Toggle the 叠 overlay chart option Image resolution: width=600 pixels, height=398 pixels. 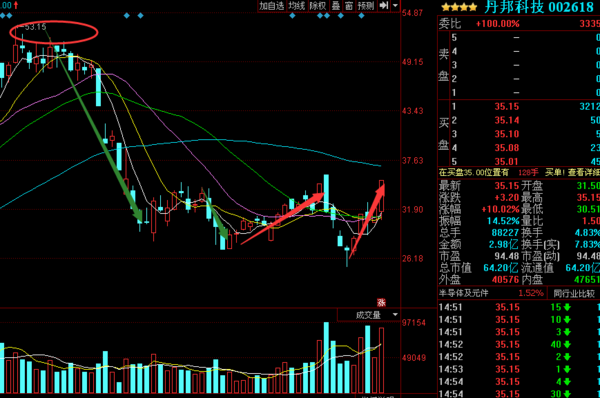click(x=336, y=5)
